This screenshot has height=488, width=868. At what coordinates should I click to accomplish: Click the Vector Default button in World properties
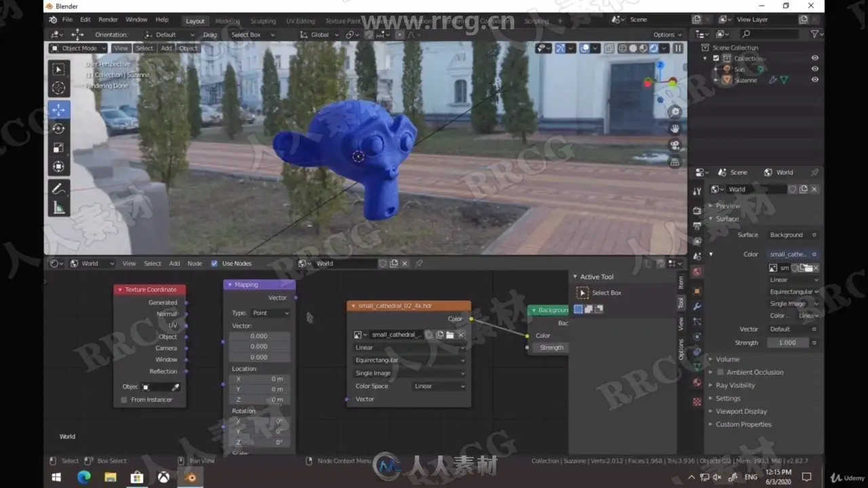coord(794,329)
